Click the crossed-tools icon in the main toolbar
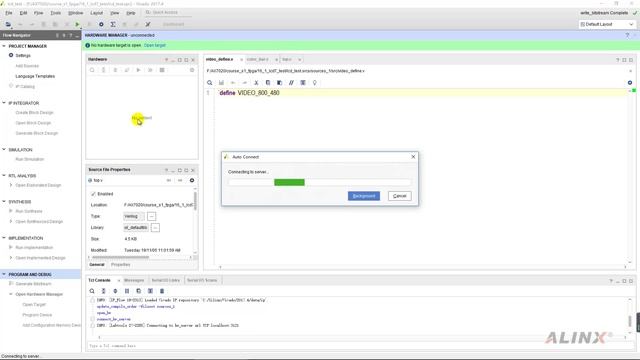This screenshot has height=360, width=640. point(148,24)
